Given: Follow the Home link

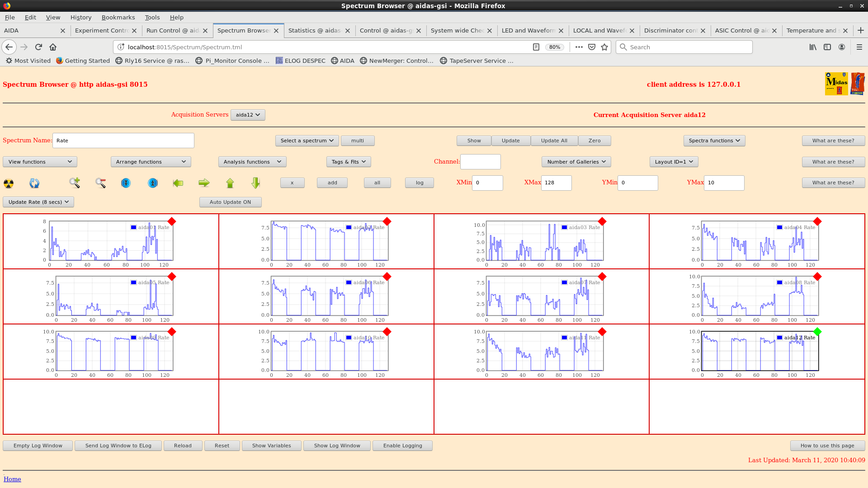Looking at the screenshot, I should (12, 479).
